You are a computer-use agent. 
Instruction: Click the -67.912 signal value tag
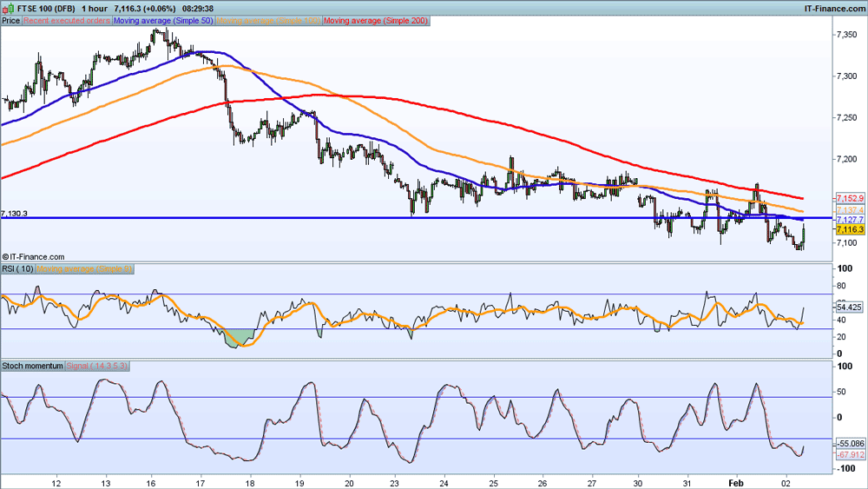(x=850, y=454)
